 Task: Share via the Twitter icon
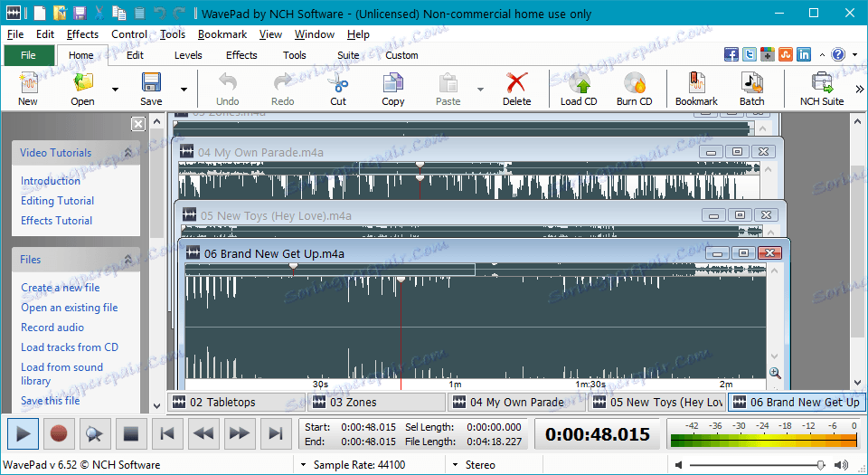point(750,54)
